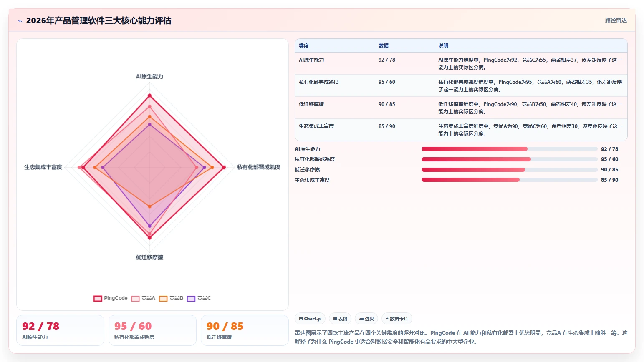Toggle 竞品B legend item in chart
Image resolution: width=644 pixels, height=362 pixels.
coord(171,298)
